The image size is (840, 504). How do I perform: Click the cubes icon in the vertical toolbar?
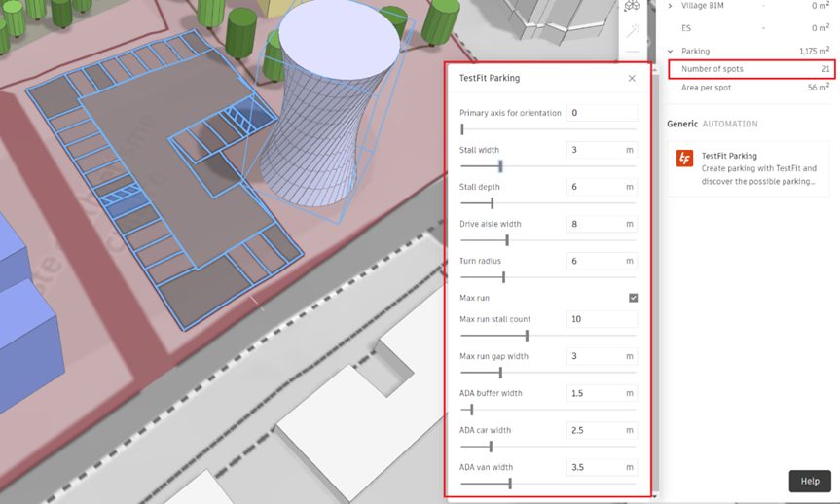[x=633, y=6]
